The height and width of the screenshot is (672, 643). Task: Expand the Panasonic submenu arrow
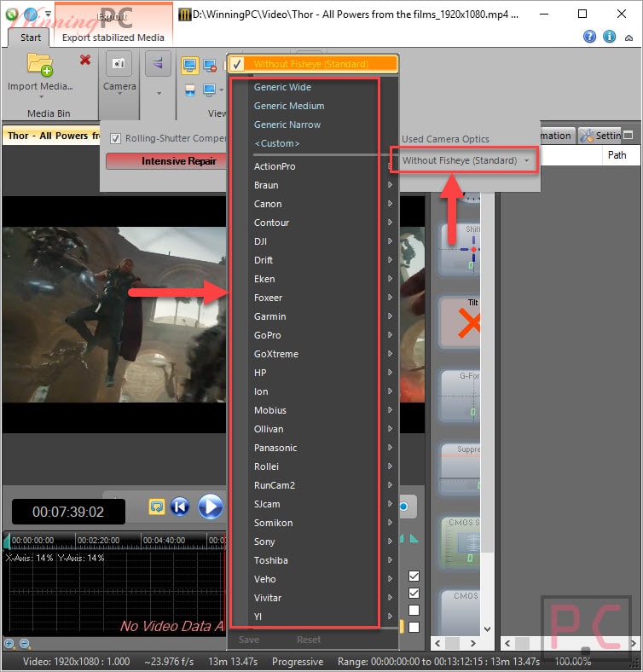pos(390,447)
